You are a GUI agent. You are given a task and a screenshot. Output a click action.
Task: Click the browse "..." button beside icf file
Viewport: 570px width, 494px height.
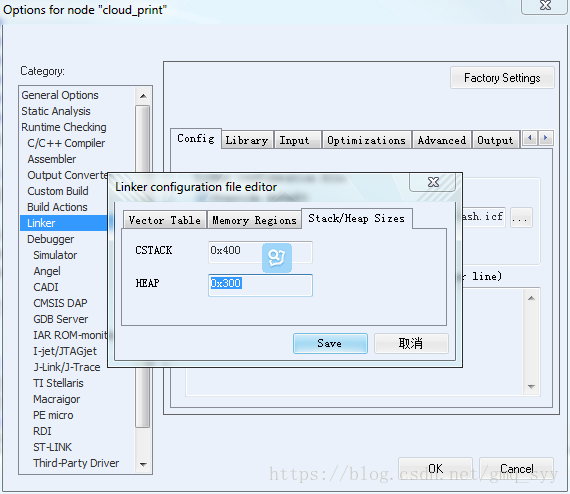pyautogui.click(x=521, y=217)
